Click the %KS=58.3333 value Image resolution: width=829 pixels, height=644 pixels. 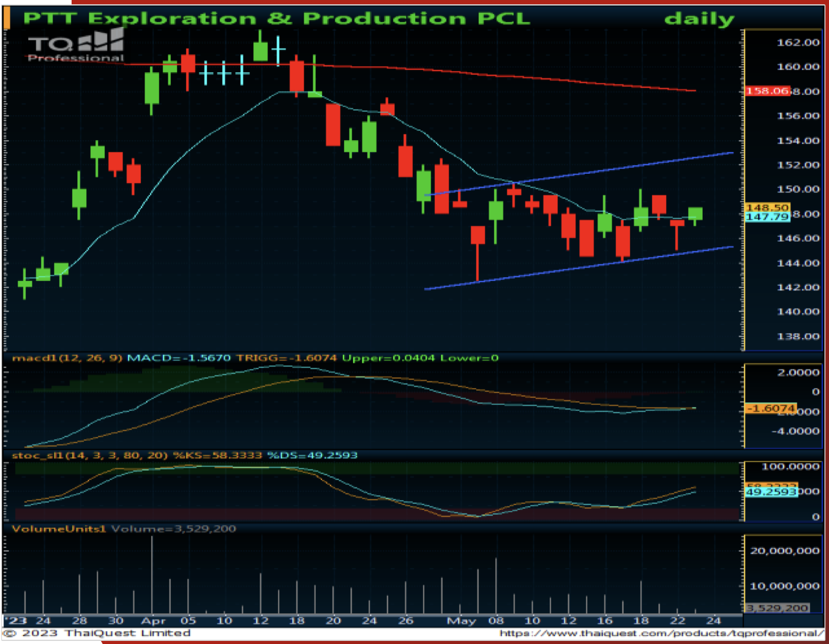[x=217, y=455]
